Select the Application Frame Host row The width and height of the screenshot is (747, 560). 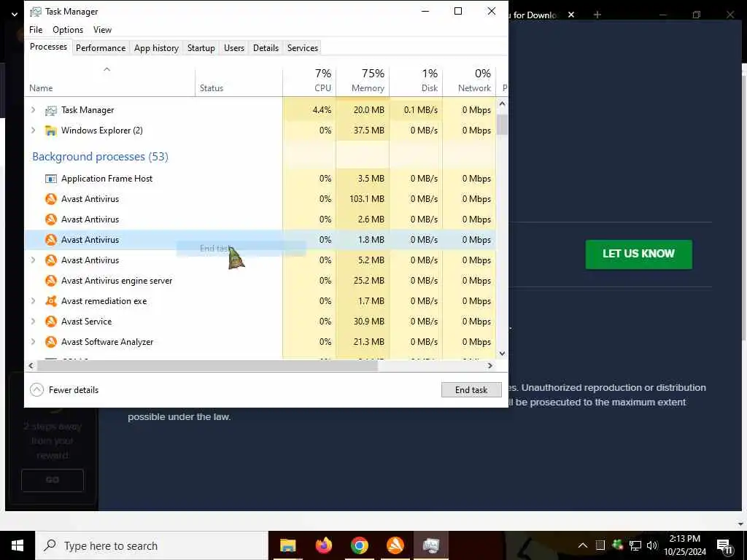pos(260,179)
